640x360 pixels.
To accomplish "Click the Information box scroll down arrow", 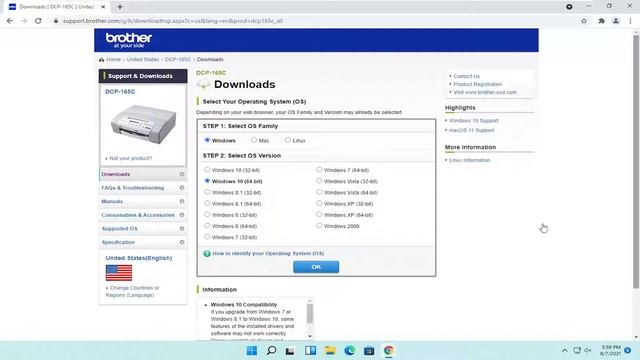I will 310,336.
